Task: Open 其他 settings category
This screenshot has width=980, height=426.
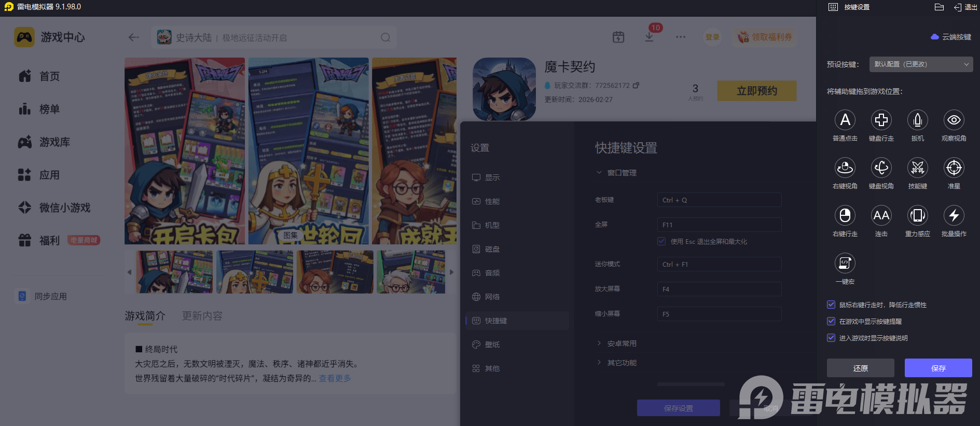Action: [517, 368]
